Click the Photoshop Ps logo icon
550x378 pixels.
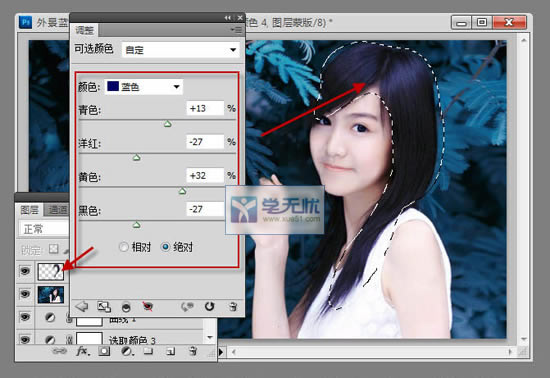click(x=25, y=22)
